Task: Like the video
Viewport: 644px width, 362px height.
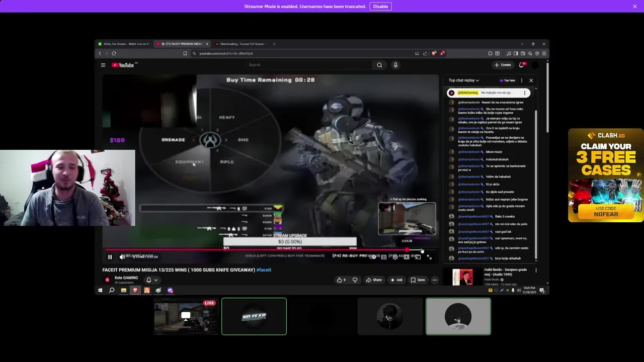Action: click(x=341, y=280)
